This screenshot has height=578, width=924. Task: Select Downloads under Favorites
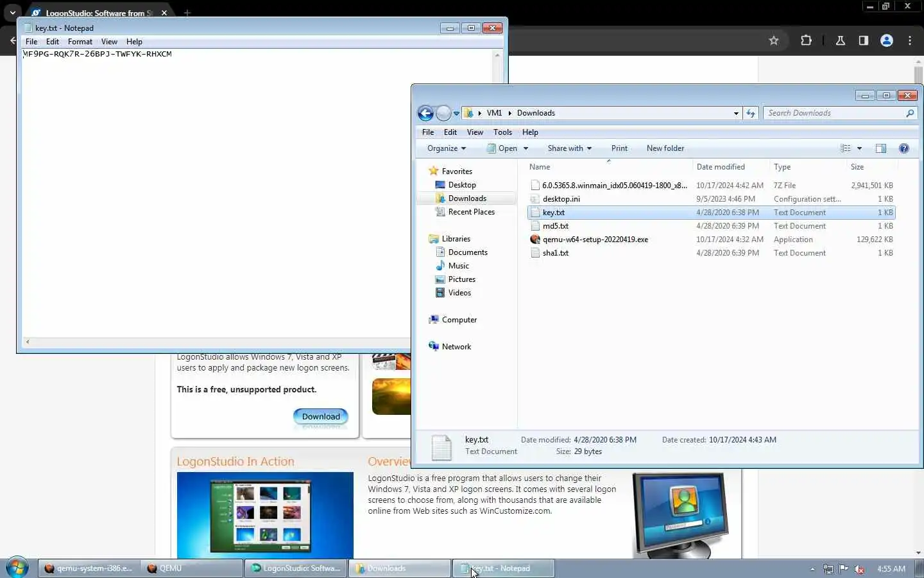click(x=467, y=198)
